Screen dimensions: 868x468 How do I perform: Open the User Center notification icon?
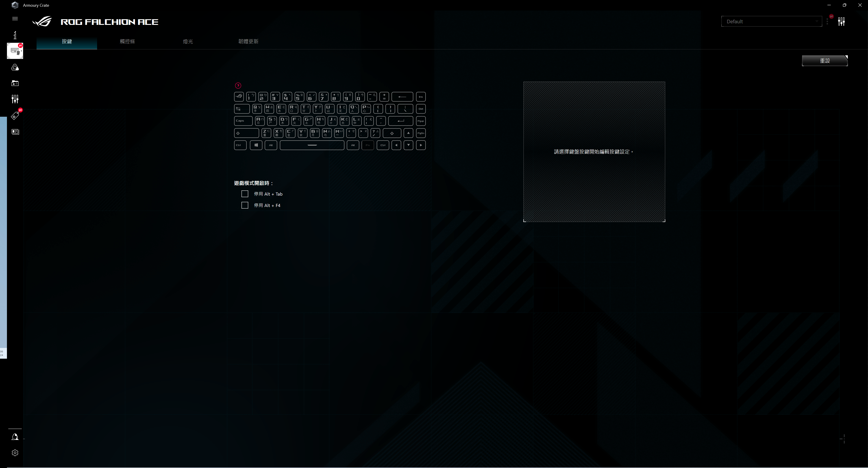pos(15,437)
